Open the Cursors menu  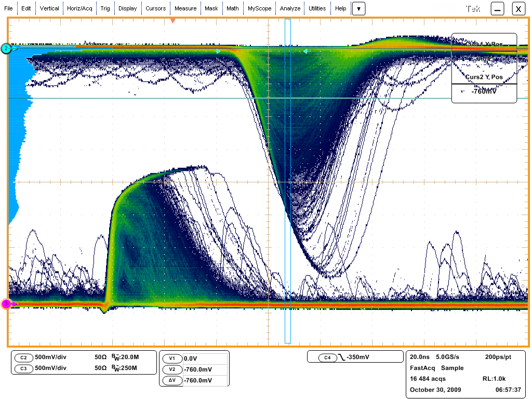coord(156,8)
